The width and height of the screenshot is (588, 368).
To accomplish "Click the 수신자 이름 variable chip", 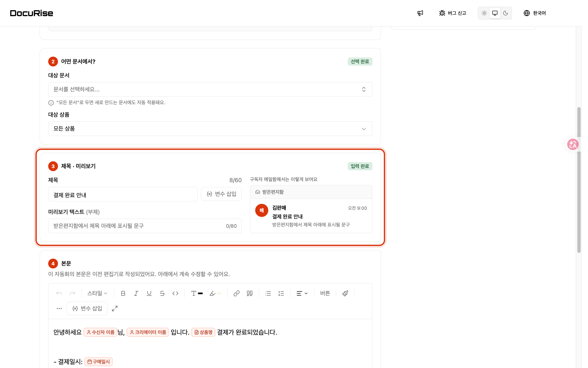I will (x=100, y=332).
